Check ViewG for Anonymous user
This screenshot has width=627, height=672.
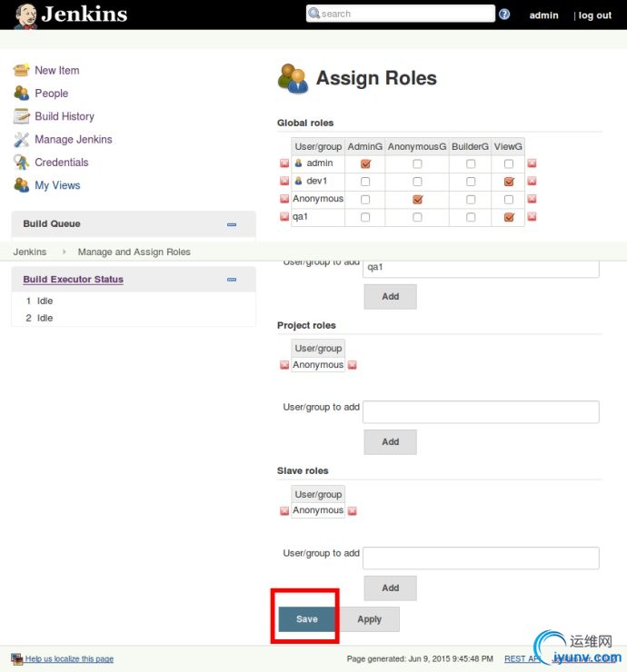tap(509, 199)
